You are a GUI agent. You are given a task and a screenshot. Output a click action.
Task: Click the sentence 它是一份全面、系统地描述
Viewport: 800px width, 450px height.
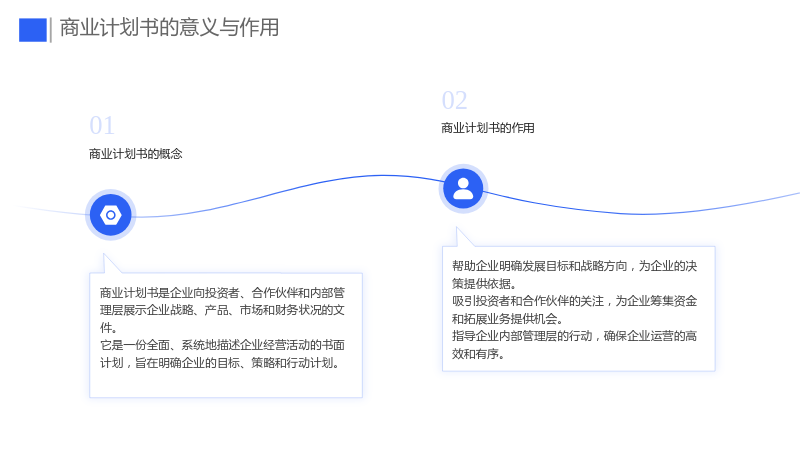[x=222, y=354]
